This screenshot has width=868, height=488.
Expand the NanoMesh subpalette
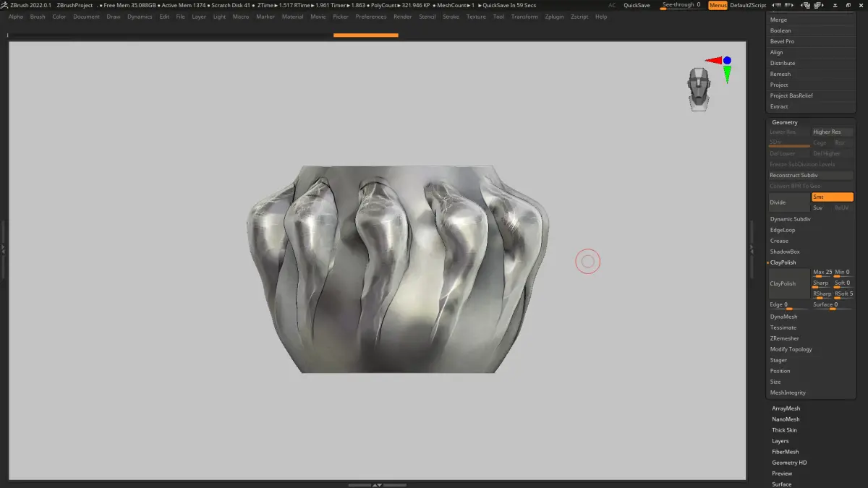pyautogui.click(x=786, y=419)
